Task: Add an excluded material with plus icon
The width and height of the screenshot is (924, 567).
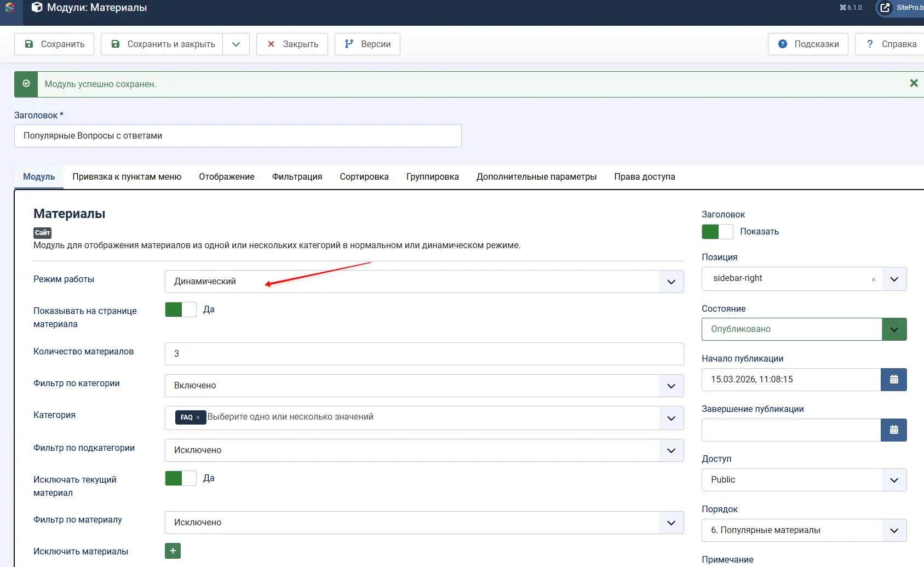Action: coord(173,551)
